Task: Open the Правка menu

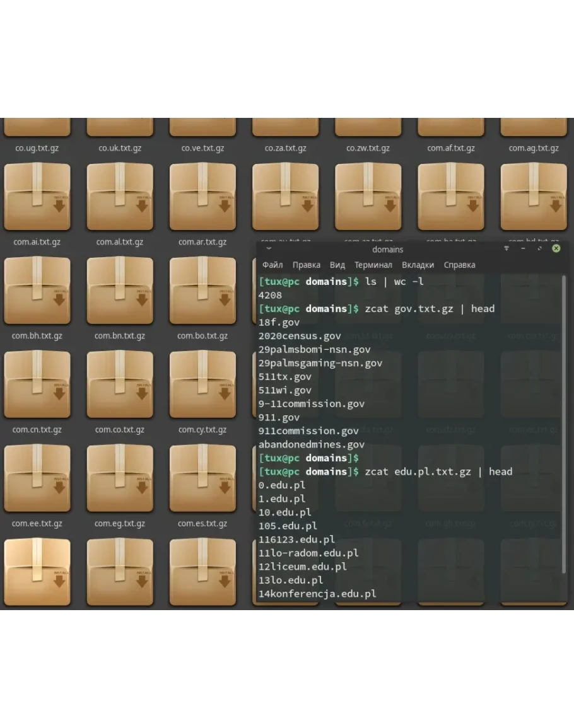Action: [306, 265]
